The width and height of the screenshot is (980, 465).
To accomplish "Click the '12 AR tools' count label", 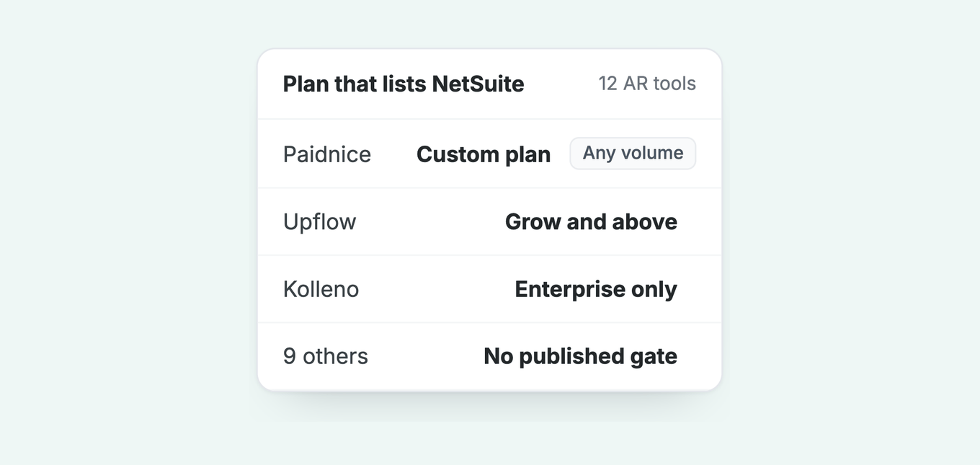I will (x=647, y=84).
